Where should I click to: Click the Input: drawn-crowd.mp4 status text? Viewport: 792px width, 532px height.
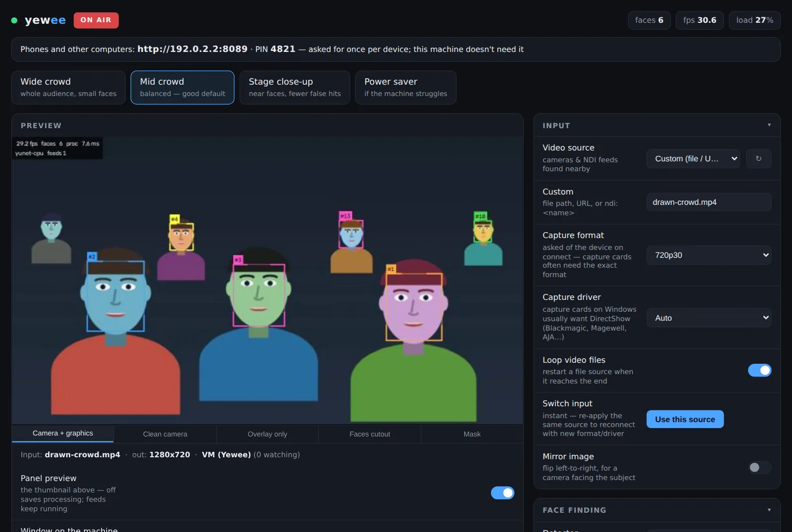tap(70, 455)
